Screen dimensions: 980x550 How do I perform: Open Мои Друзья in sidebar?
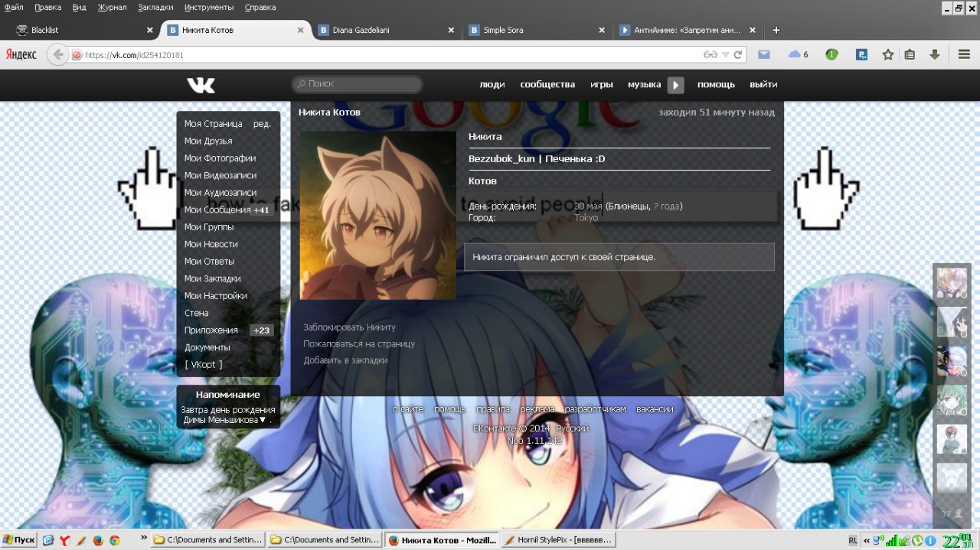pos(208,141)
